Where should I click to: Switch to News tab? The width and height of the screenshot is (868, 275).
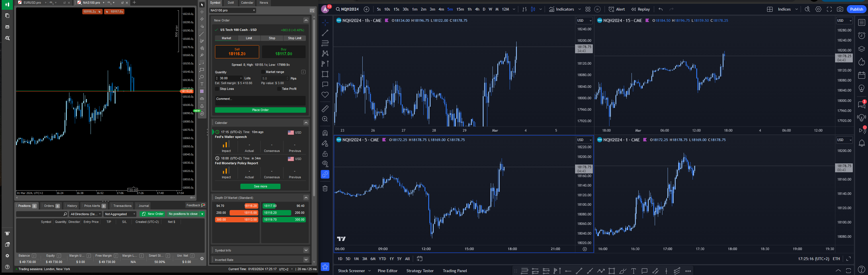[x=264, y=3]
